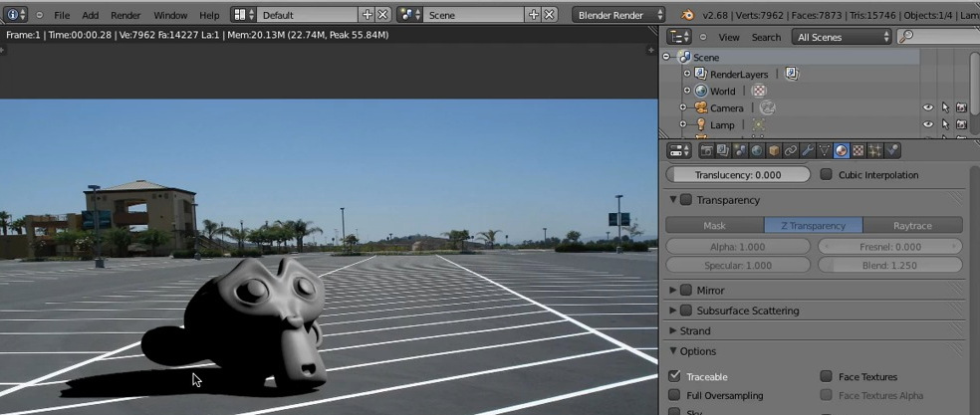Toggle Camera visibility eye in outliner

coord(928,108)
